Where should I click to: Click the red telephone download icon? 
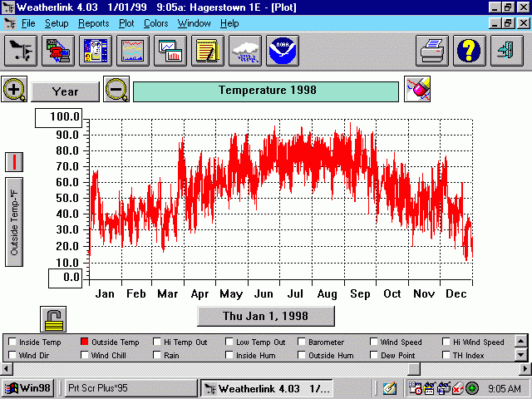click(x=58, y=51)
